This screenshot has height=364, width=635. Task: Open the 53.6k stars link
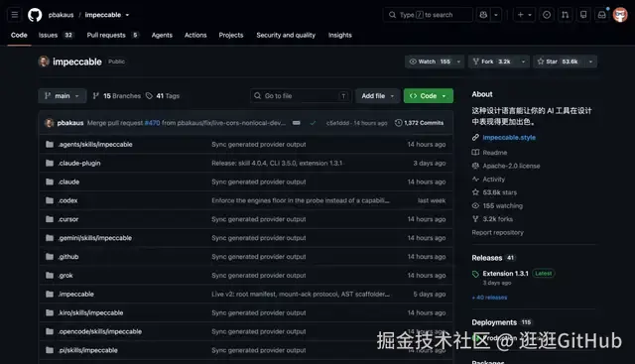(499, 192)
